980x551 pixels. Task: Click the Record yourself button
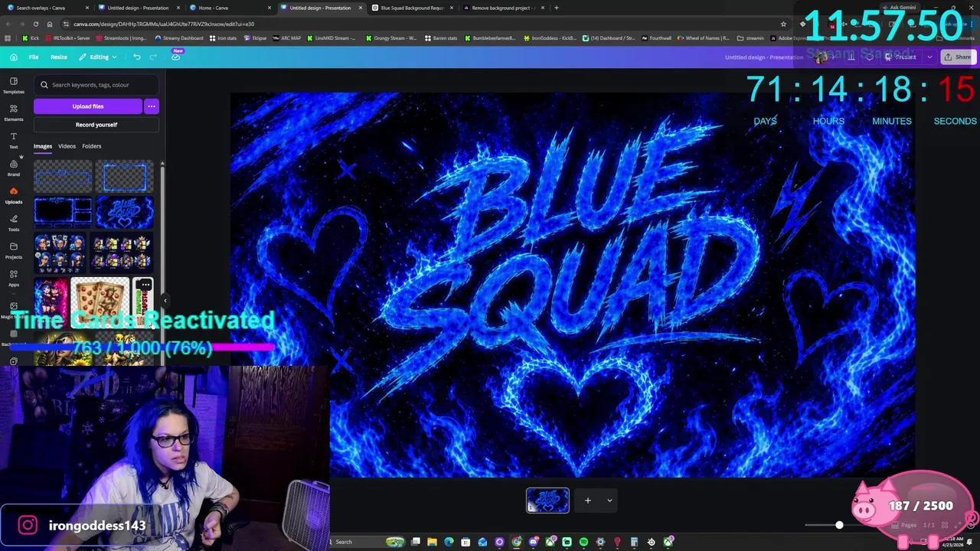pos(96,125)
